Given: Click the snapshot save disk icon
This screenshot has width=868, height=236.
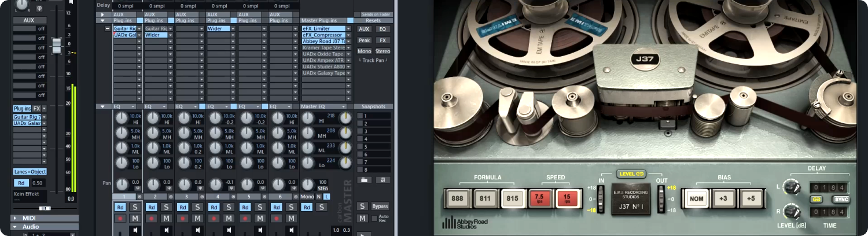Looking at the screenshot, I should tap(382, 180).
